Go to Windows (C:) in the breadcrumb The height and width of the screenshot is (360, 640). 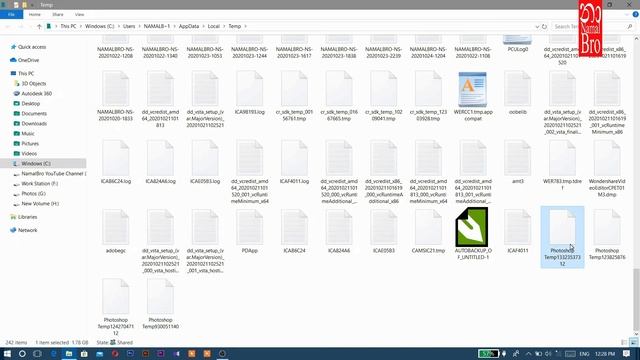(100, 26)
